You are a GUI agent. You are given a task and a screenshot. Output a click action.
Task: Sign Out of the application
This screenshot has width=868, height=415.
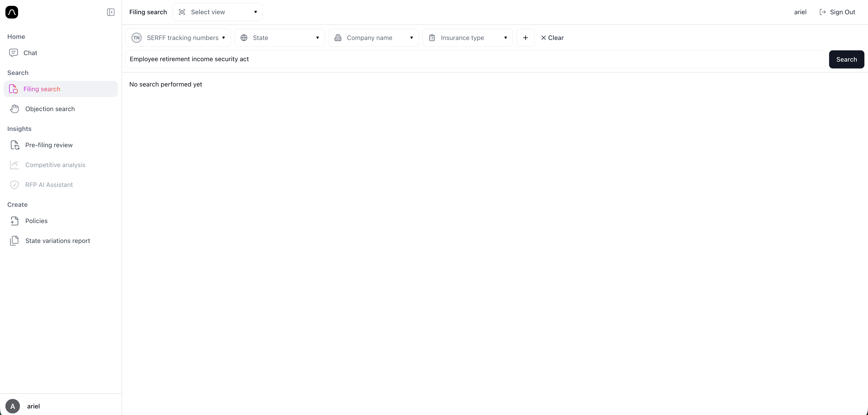[x=838, y=12]
